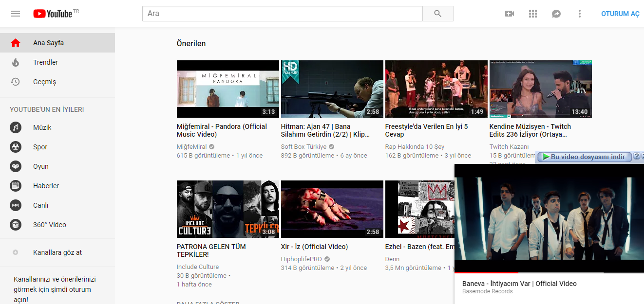This screenshot has width=644, height=304.
Task: Click the Canlı broadcast icon
Action: click(x=16, y=205)
